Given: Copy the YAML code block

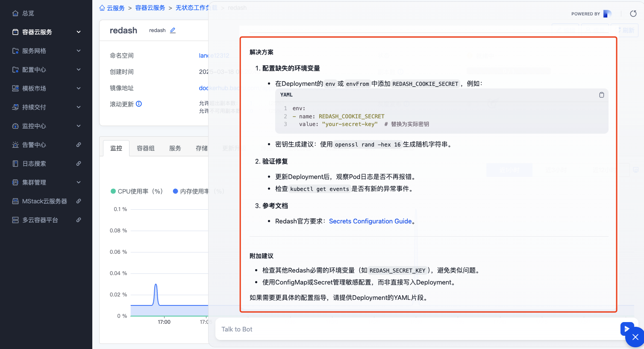Looking at the screenshot, I should pos(601,95).
